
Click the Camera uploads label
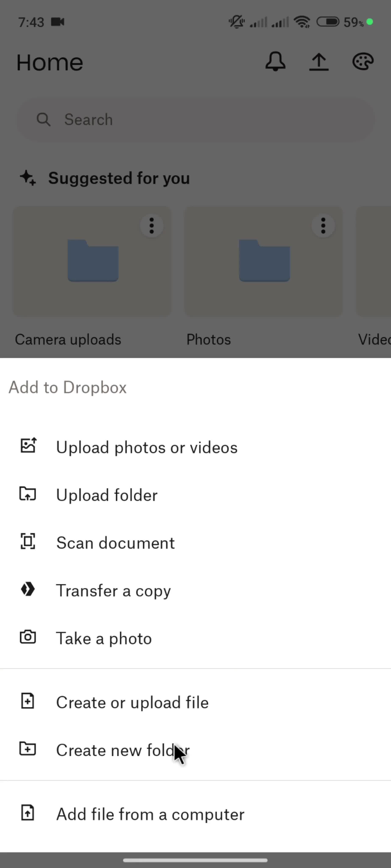68,339
